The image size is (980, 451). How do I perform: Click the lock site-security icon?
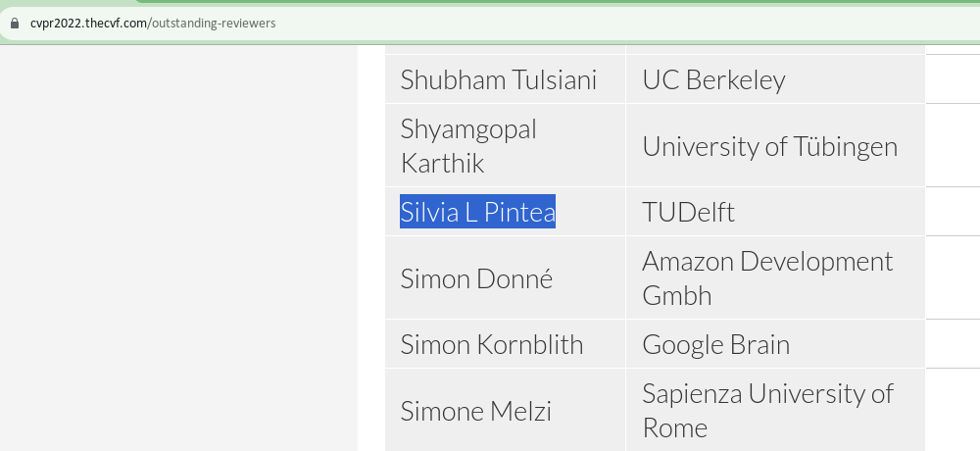[15, 24]
